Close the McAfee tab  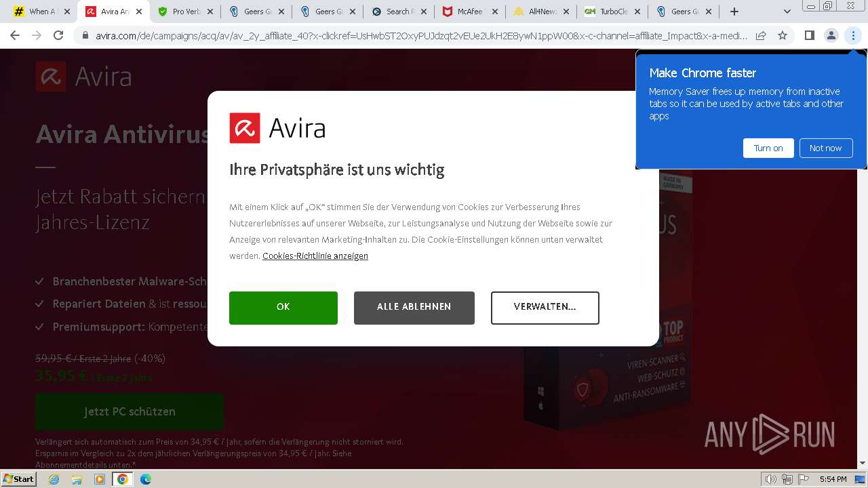(x=494, y=12)
